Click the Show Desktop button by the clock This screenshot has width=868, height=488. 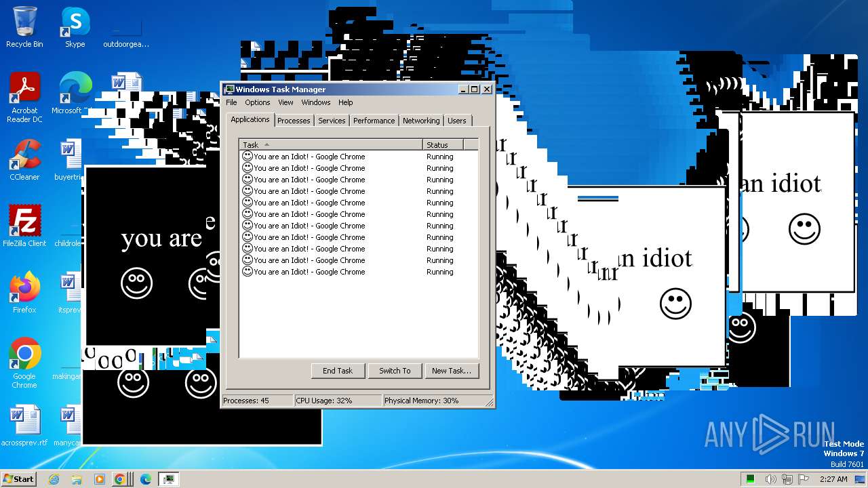[x=861, y=479]
